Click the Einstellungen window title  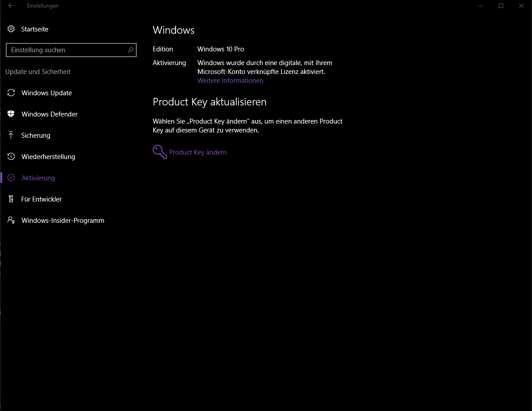pos(42,6)
